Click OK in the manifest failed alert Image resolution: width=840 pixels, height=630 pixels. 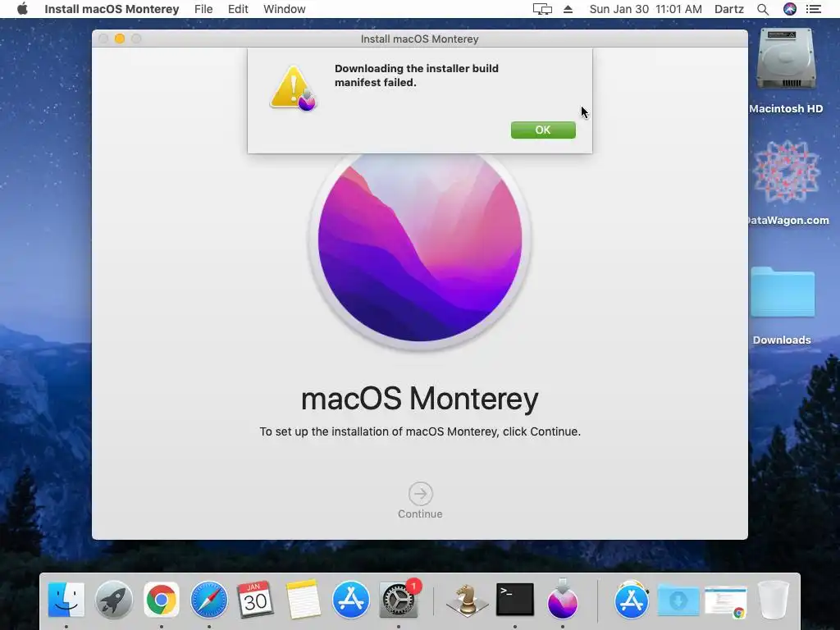tap(543, 130)
